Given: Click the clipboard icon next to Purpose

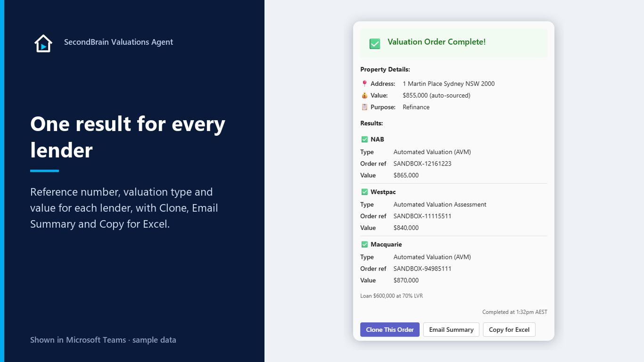Looking at the screenshot, I should [x=364, y=107].
